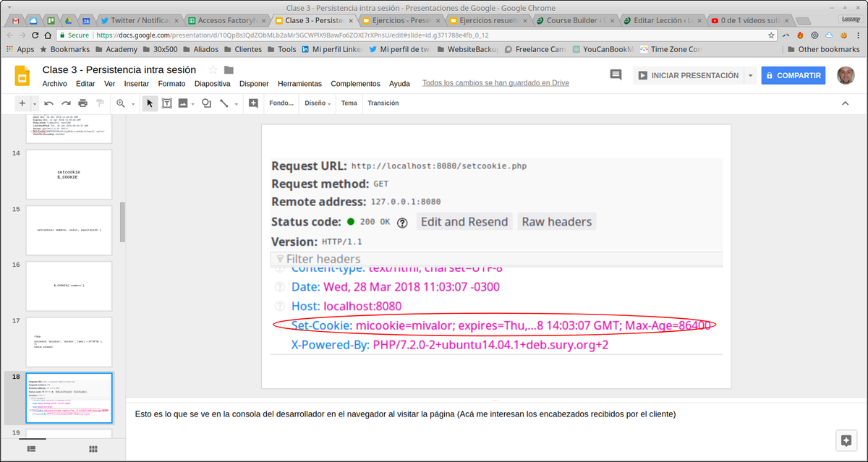Viewport: 868px width, 462px height.
Task: Collapse the menus with chevron up
Action: tap(845, 103)
